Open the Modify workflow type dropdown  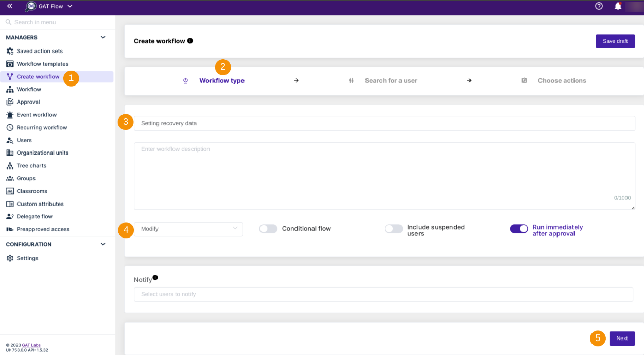(188, 229)
